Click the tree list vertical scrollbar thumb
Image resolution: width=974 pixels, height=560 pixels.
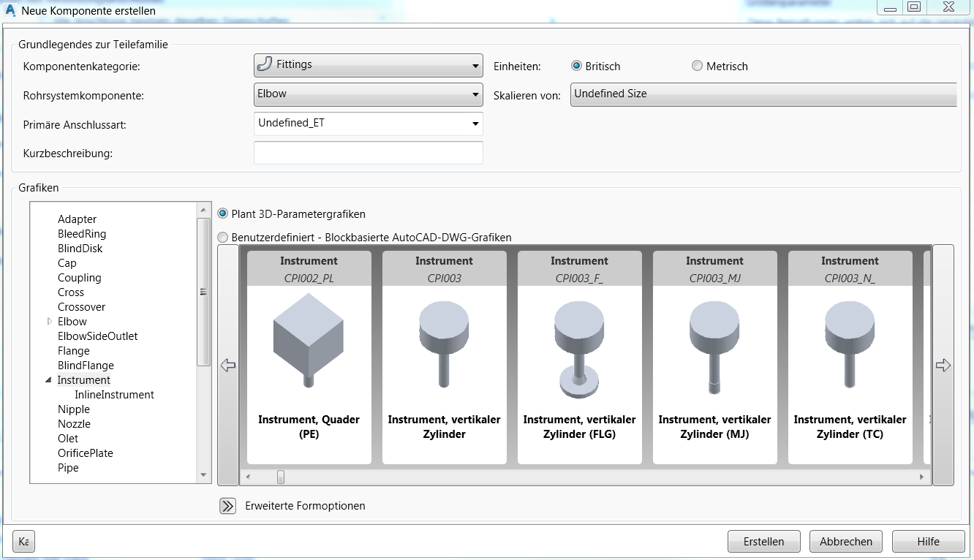[x=203, y=292]
